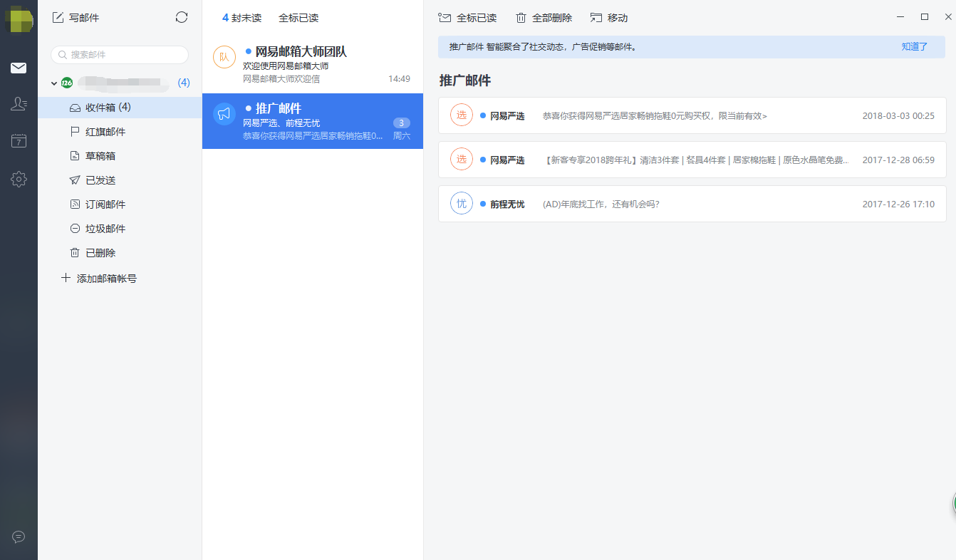Click the count badge 3 on 推广邮件
Screen dimensions: 956x560
point(402,123)
